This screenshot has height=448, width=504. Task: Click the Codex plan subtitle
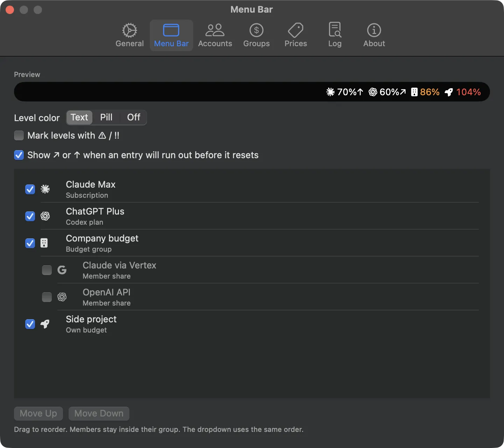point(84,222)
